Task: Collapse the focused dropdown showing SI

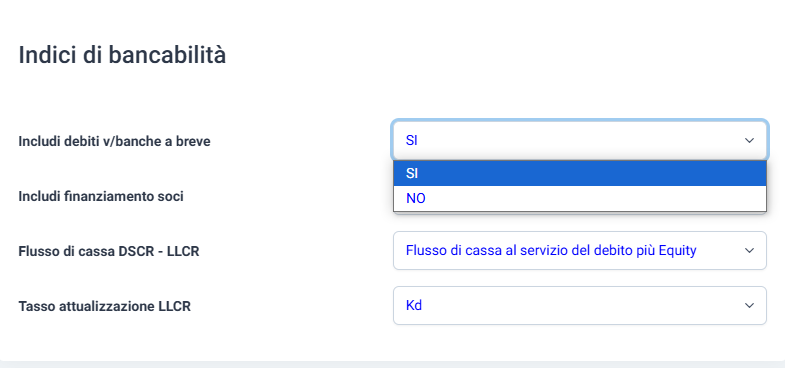Action: [580, 141]
